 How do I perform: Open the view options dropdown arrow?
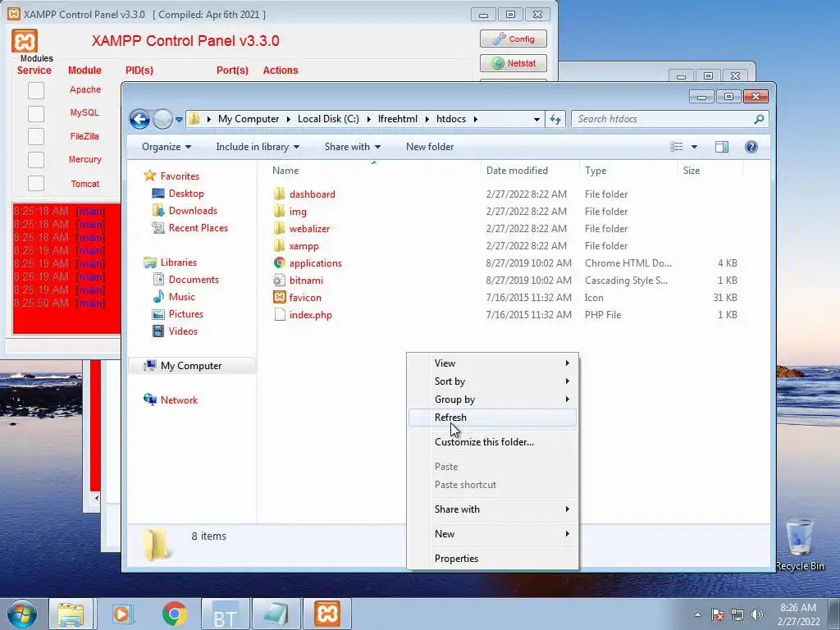(694, 147)
